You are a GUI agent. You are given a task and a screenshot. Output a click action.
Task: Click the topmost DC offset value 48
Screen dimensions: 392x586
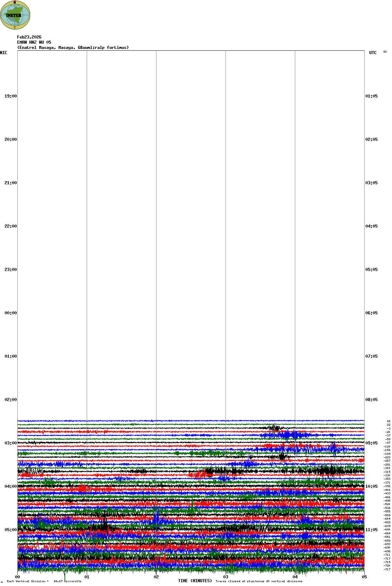388,421
